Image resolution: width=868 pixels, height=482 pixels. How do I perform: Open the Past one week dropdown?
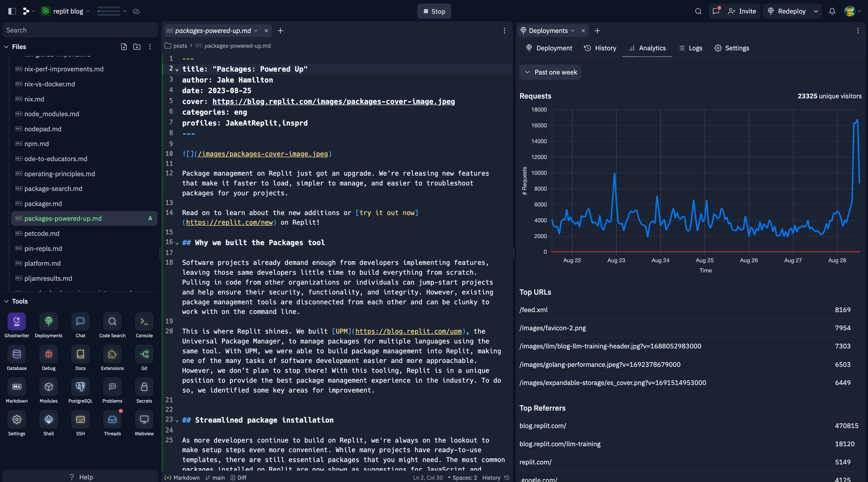(x=550, y=72)
